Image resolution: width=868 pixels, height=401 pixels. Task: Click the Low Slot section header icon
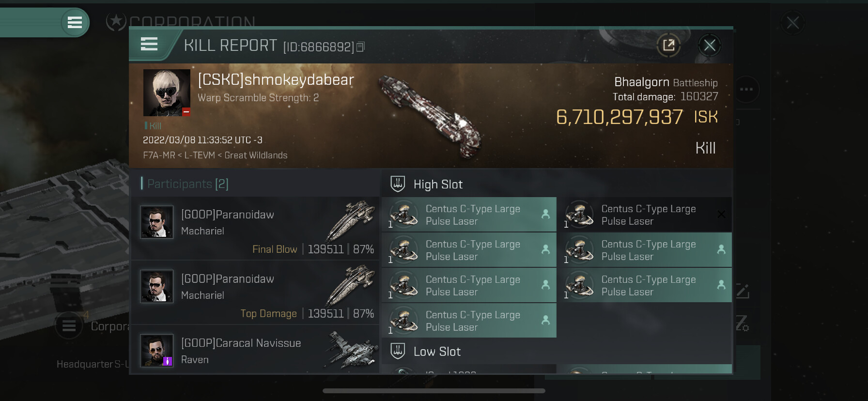tap(398, 351)
